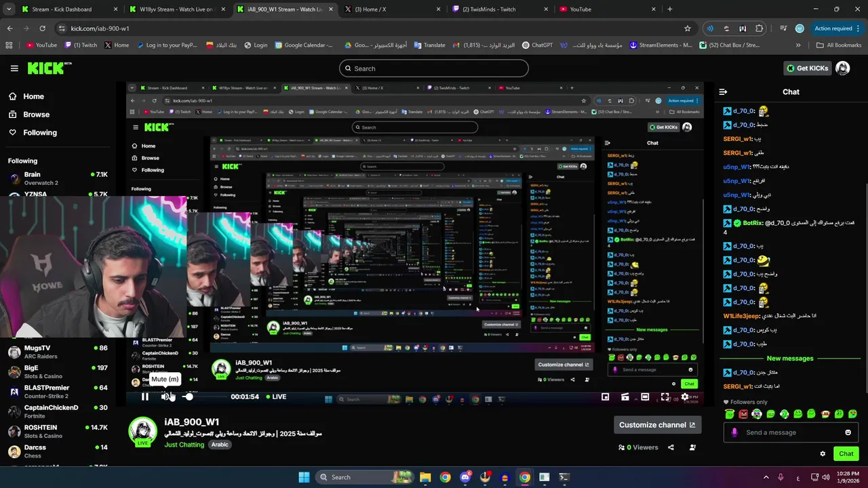Switch to W1llyv Stream browser tab
The image size is (868, 488).
point(176,9)
